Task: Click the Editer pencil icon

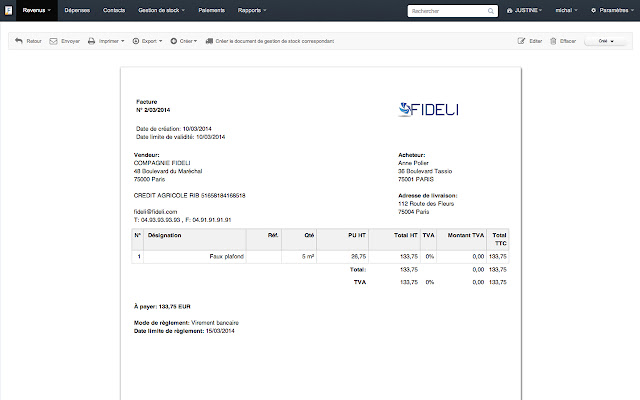Action: click(x=521, y=41)
